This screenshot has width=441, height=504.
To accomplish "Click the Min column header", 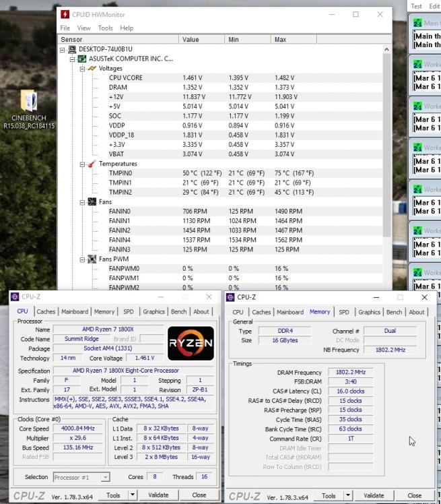I will click(248, 39).
